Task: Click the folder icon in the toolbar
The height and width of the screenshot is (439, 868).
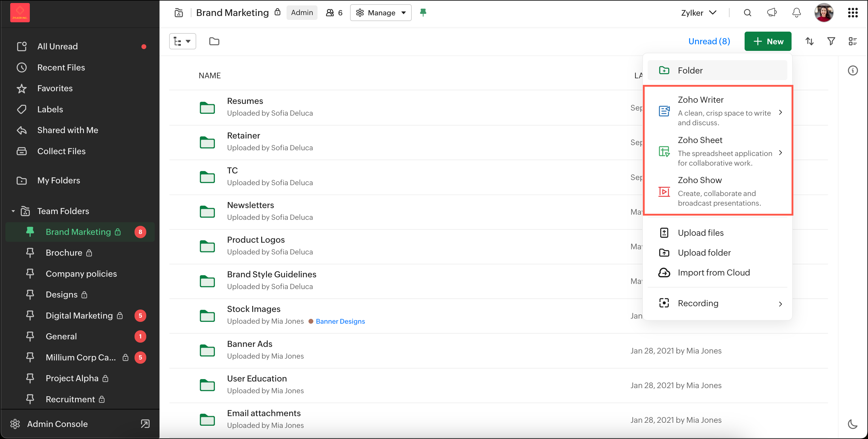Action: (214, 42)
